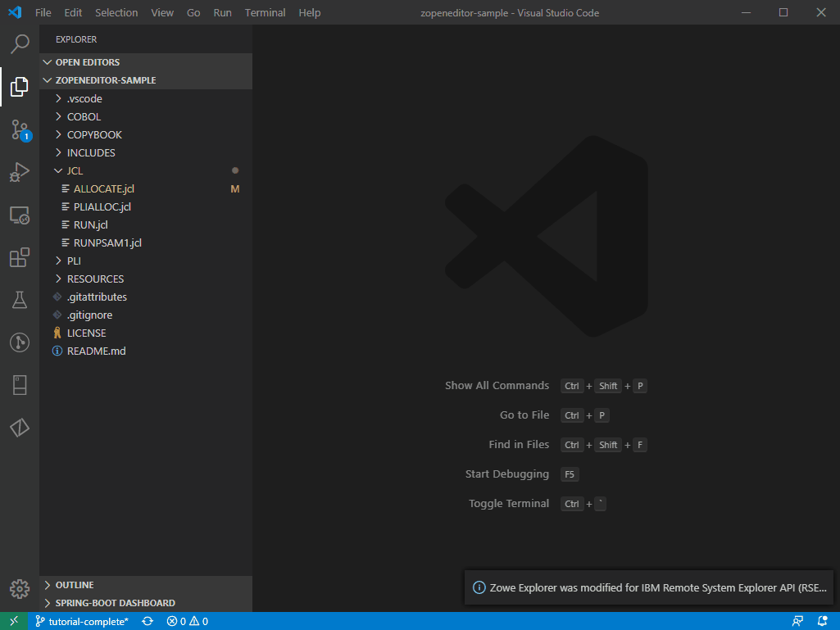Click the remote window indicator in status bar

point(14,621)
